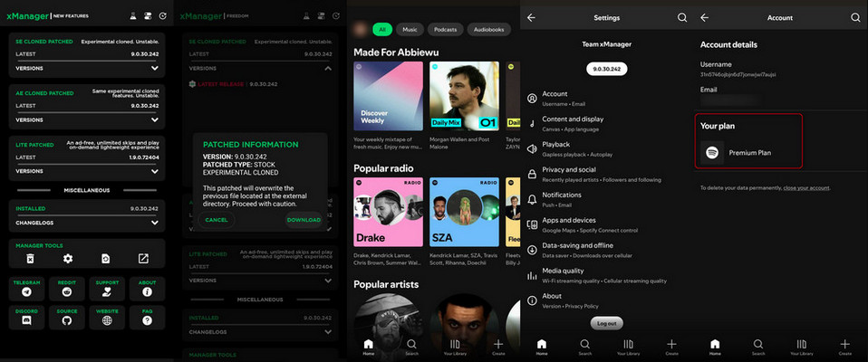Open the Telegram link tile
868x362 pixels.
click(24, 288)
